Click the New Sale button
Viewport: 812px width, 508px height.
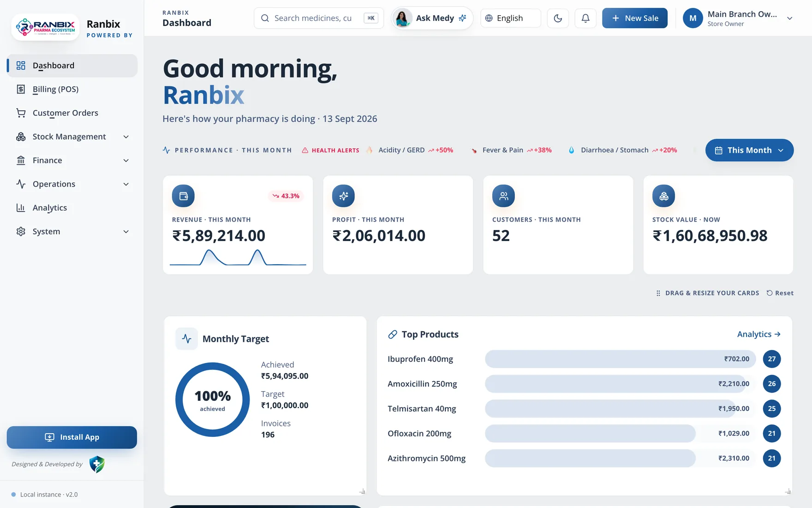point(635,18)
